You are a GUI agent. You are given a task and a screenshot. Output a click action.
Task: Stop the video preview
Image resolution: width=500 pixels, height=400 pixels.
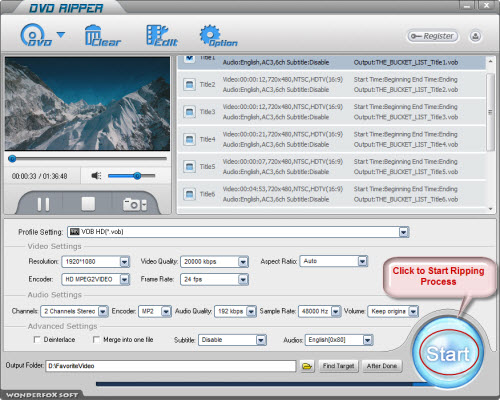coord(88,204)
